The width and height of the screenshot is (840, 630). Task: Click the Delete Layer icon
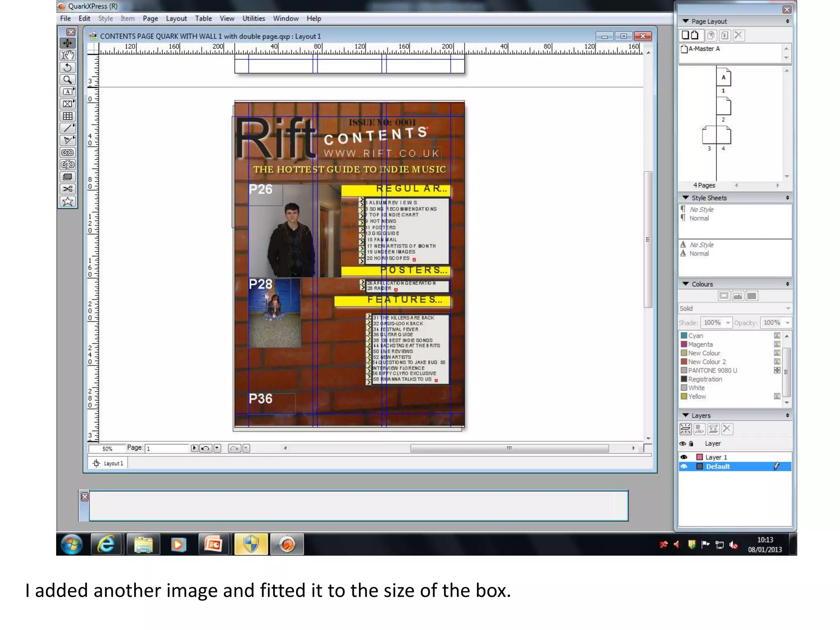727,429
